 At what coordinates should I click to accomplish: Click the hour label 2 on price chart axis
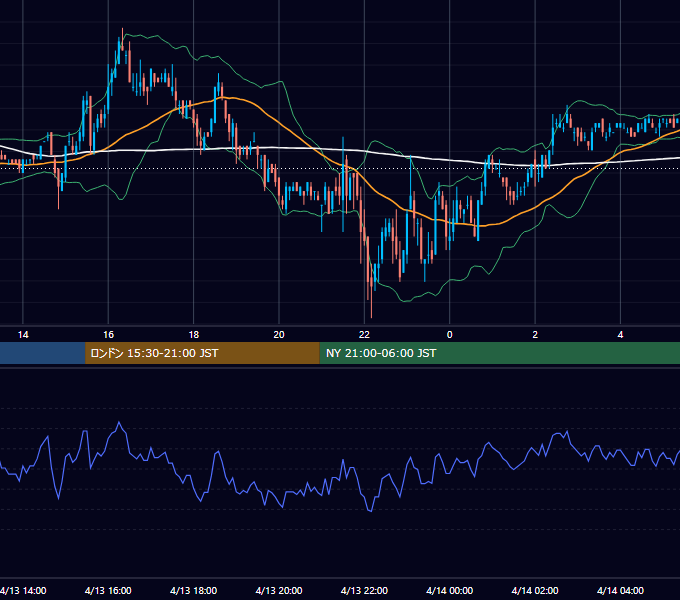[535, 335]
